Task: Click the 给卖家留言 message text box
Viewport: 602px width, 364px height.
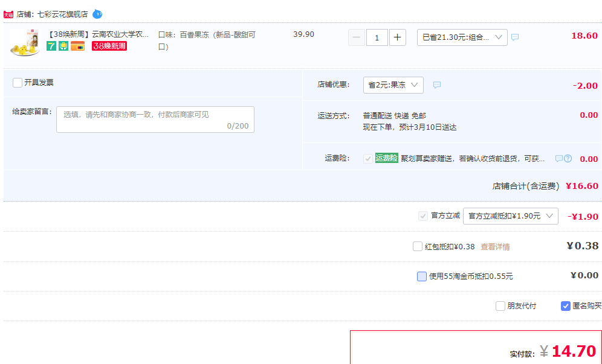Action: (x=155, y=120)
